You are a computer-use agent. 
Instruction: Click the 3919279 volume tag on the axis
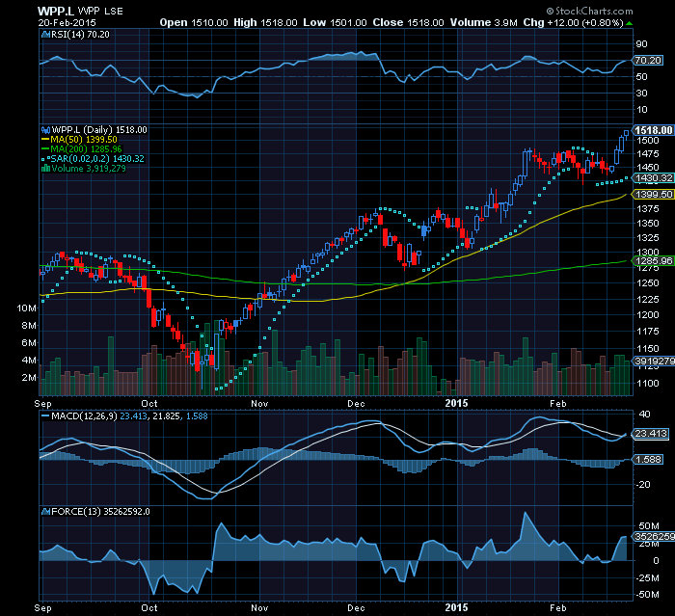click(654, 362)
